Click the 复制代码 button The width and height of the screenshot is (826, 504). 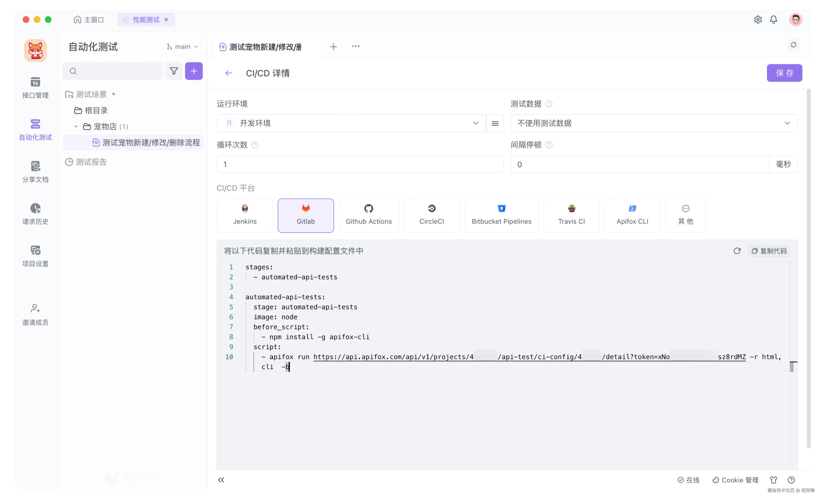(x=769, y=251)
